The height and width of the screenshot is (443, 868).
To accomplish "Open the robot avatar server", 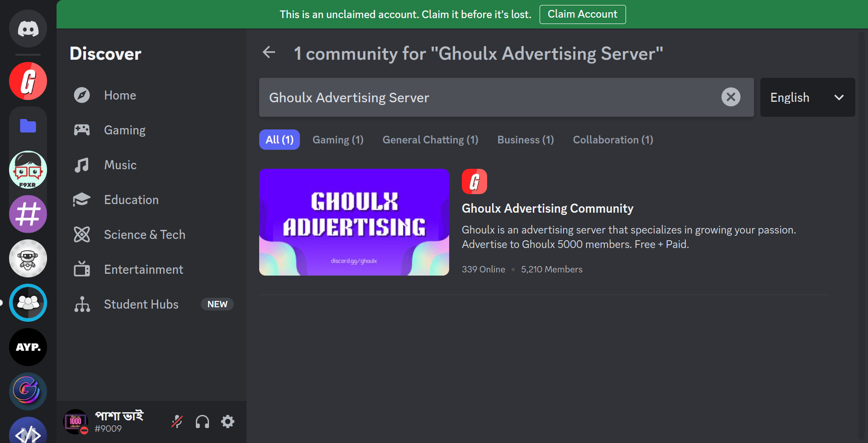I will click(28, 258).
